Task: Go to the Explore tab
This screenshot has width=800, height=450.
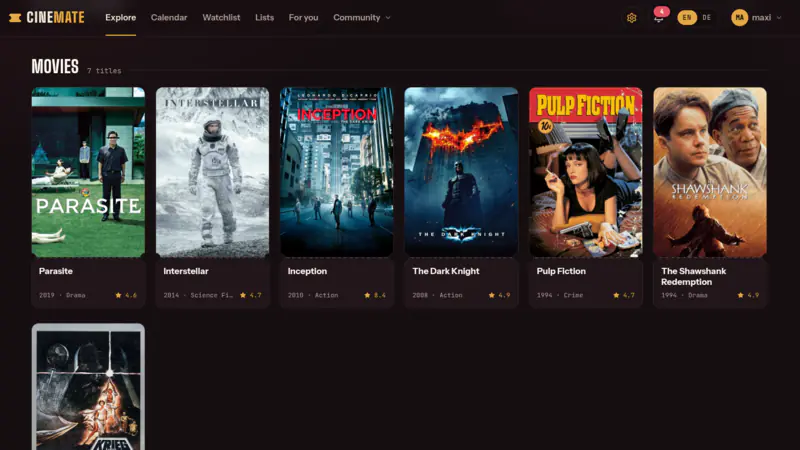Action: coord(120,18)
